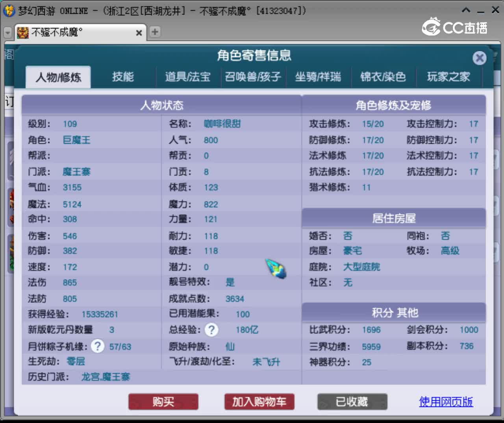Click the 已收藏 button
Image resolution: width=504 pixels, height=423 pixels.
(352, 402)
